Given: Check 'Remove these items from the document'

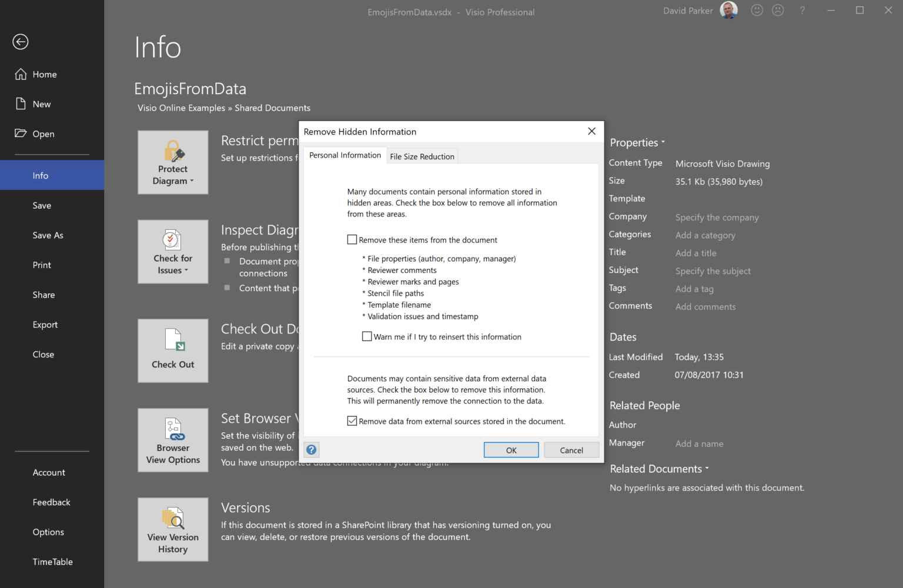Looking at the screenshot, I should coord(352,240).
